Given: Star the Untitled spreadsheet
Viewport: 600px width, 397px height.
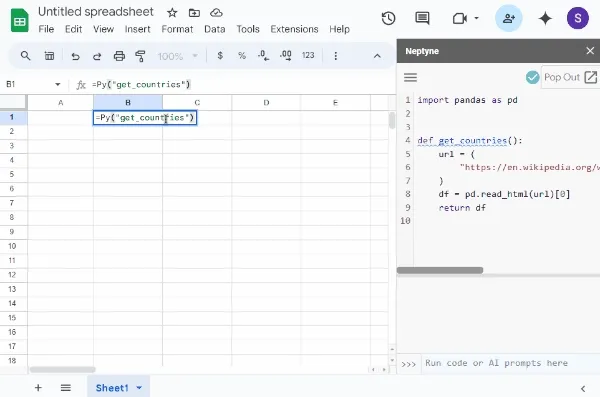Looking at the screenshot, I should 172,13.
